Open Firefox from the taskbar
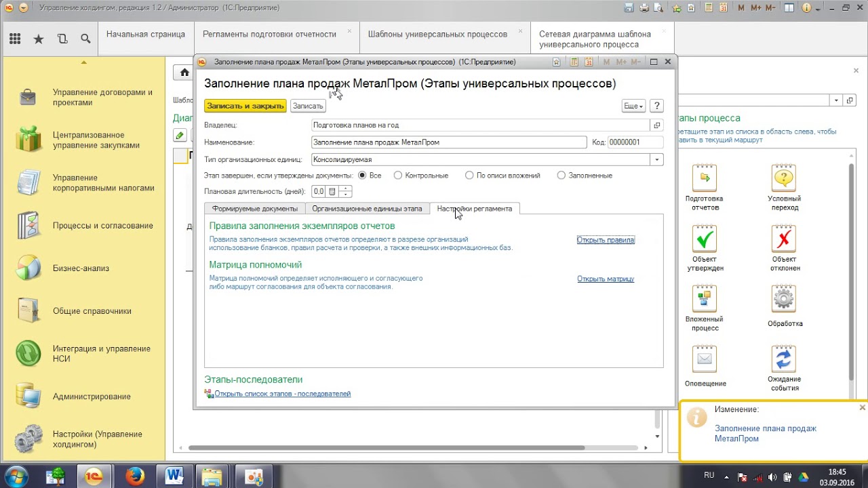The image size is (868, 488). coord(134,476)
